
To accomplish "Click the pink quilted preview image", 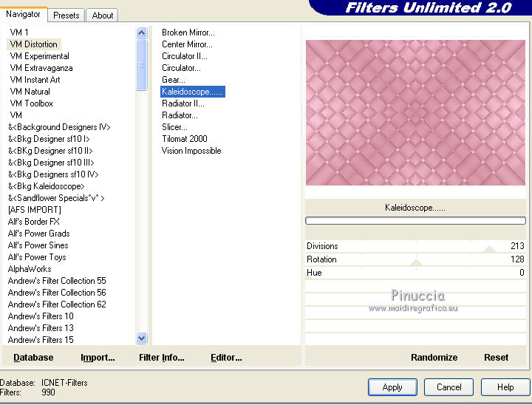I will click(415, 113).
